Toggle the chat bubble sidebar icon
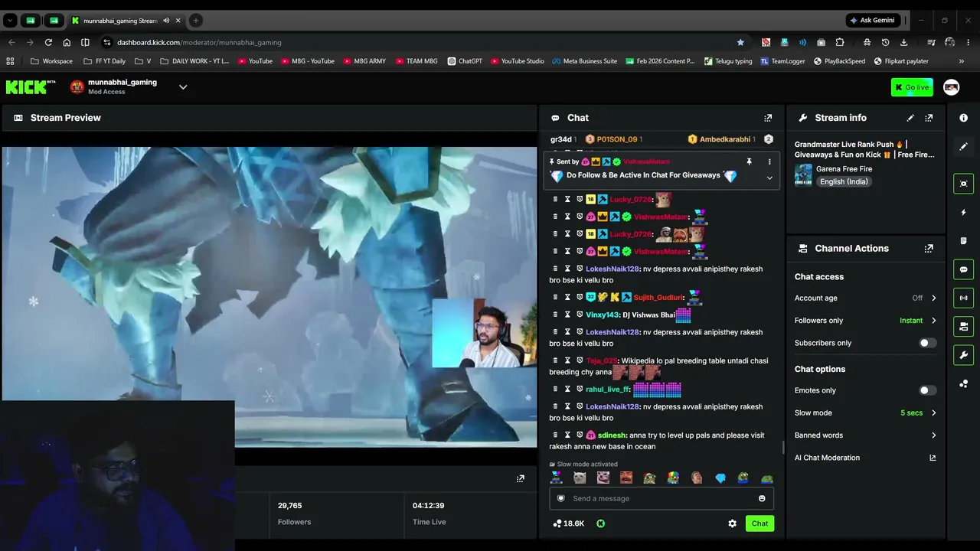The image size is (980, 551). (963, 269)
